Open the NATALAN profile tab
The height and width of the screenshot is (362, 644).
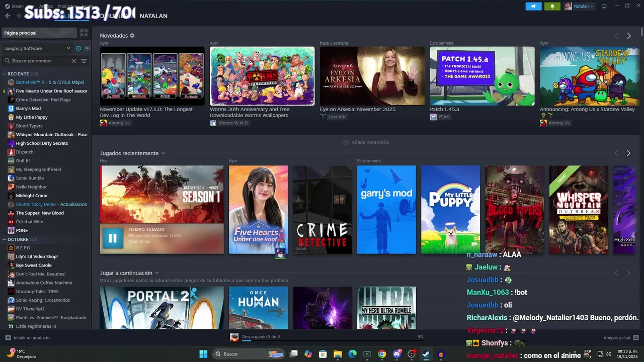[x=153, y=16]
